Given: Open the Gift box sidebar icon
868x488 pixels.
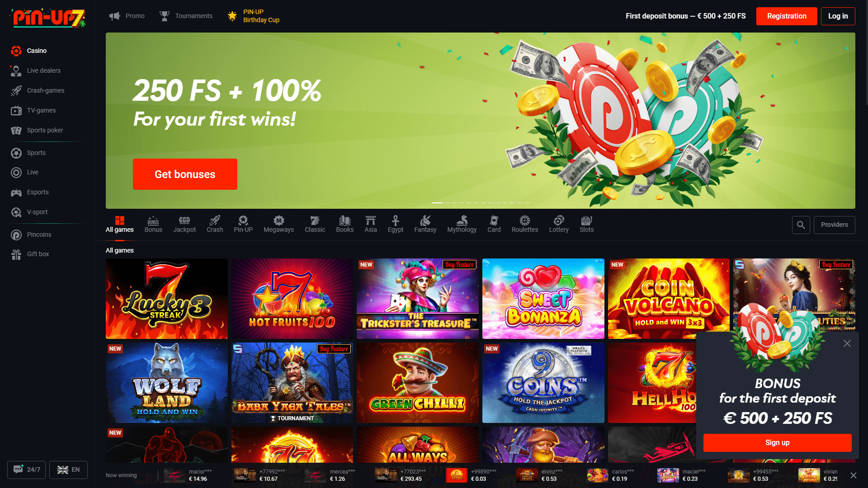Looking at the screenshot, I should click(16, 254).
